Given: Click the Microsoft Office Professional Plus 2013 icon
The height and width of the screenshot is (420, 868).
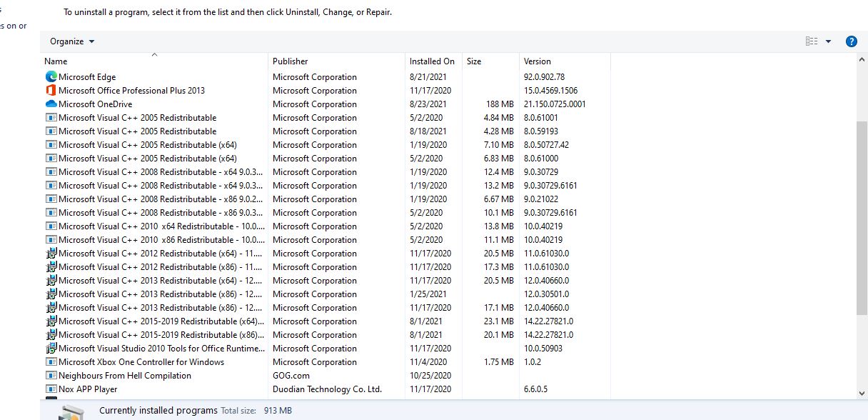Looking at the screenshot, I should pos(51,90).
